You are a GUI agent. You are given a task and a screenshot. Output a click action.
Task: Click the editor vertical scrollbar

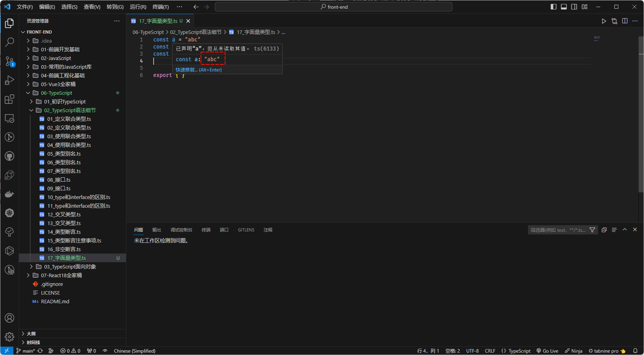click(641, 115)
